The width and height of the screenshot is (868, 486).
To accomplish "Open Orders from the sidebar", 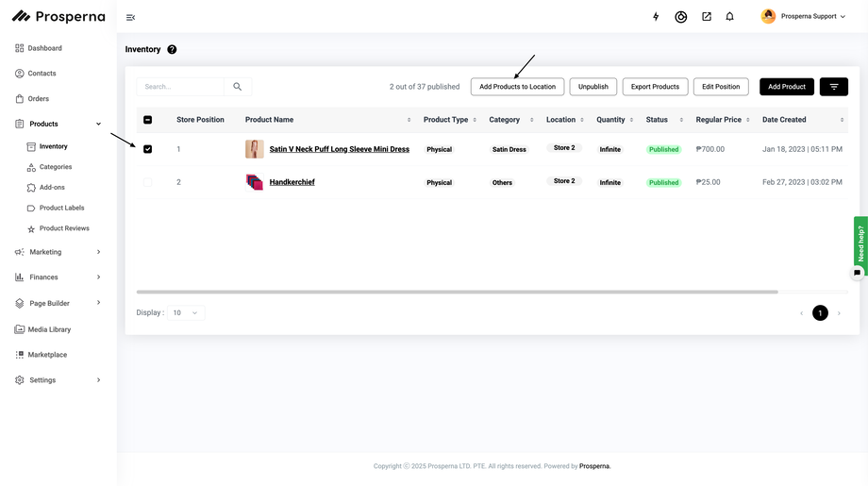I will pos(38,98).
